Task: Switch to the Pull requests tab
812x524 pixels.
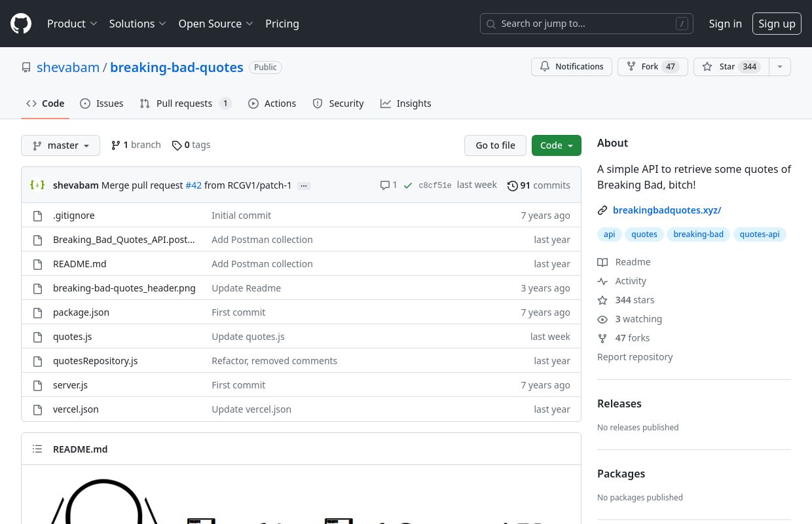Action: click(x=186, y=103)
